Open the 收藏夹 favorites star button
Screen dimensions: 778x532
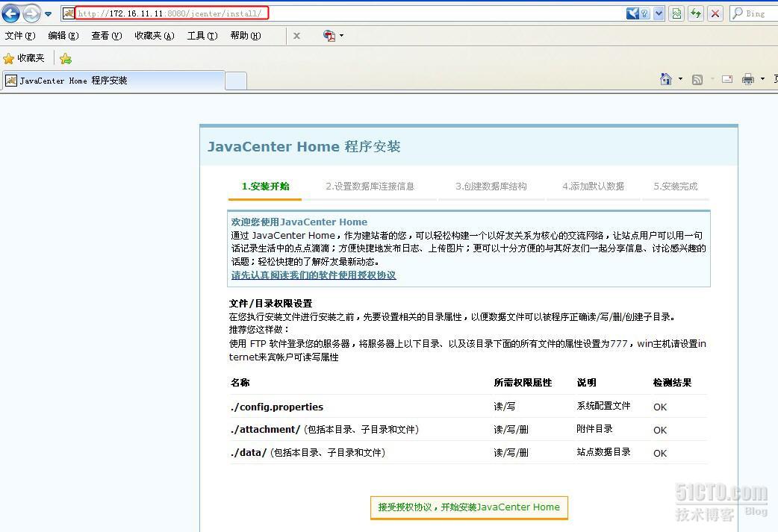tap(24, 58)
